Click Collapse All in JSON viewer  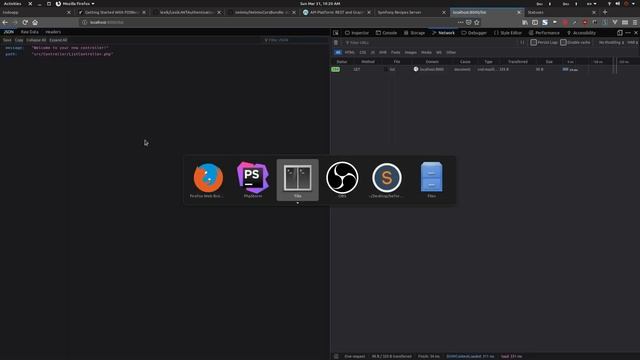click(36, 40)
